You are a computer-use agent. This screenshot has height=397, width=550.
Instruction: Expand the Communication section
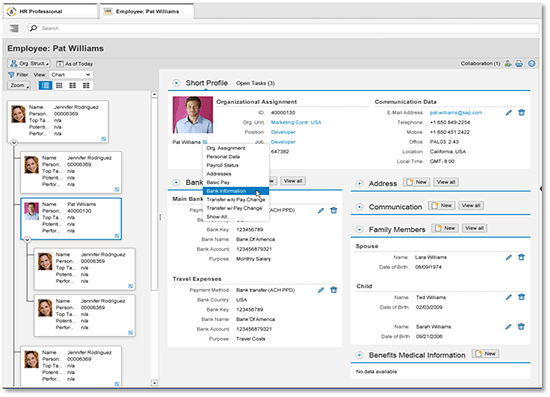360,207
